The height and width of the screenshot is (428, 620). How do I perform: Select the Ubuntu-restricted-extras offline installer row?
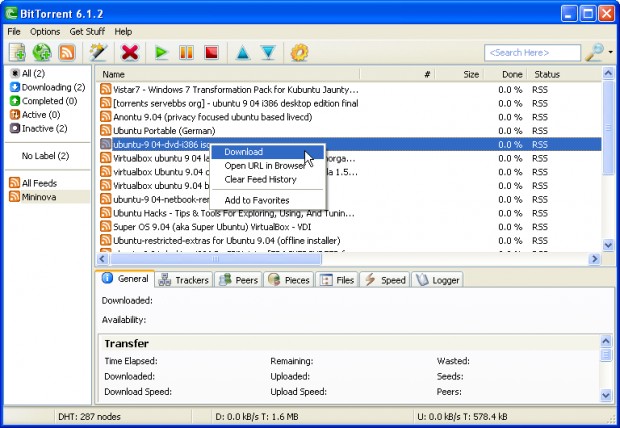(350, 241)
